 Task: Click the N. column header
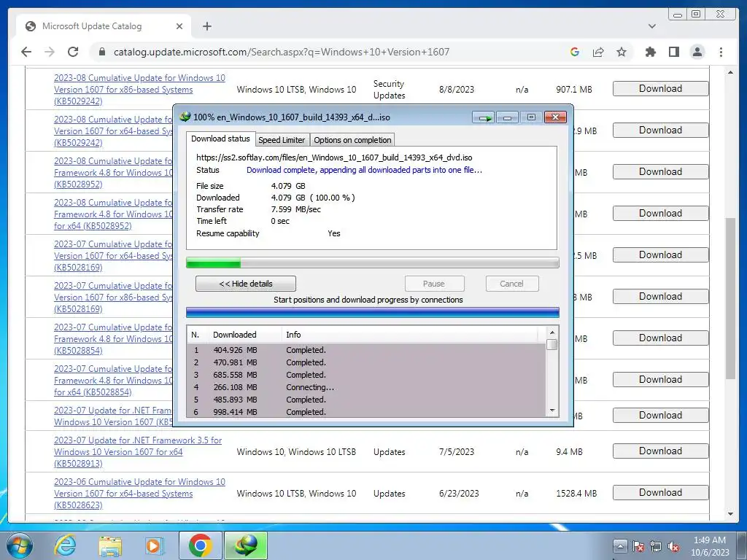pyautogui.click(x=198, y=335)
